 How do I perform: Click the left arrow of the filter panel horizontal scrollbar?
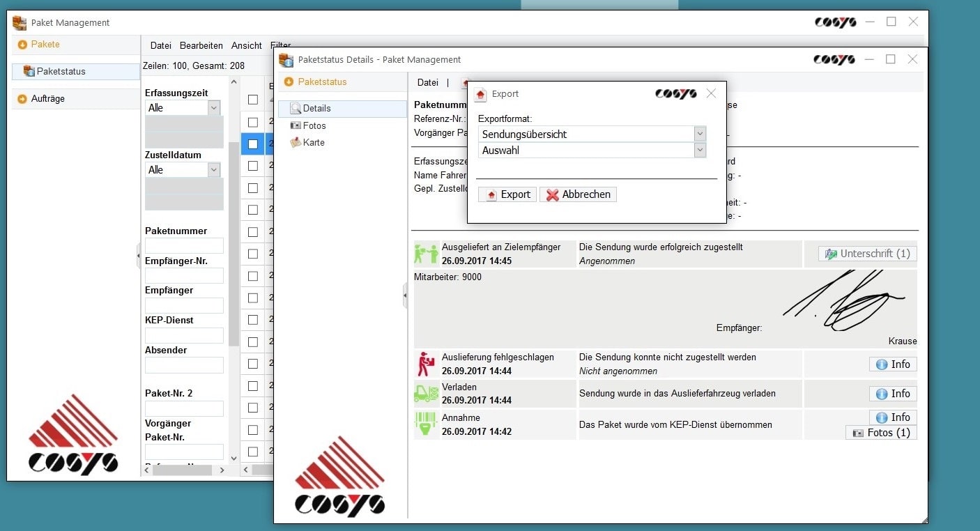pyautogui.click(x=147, y=470)
